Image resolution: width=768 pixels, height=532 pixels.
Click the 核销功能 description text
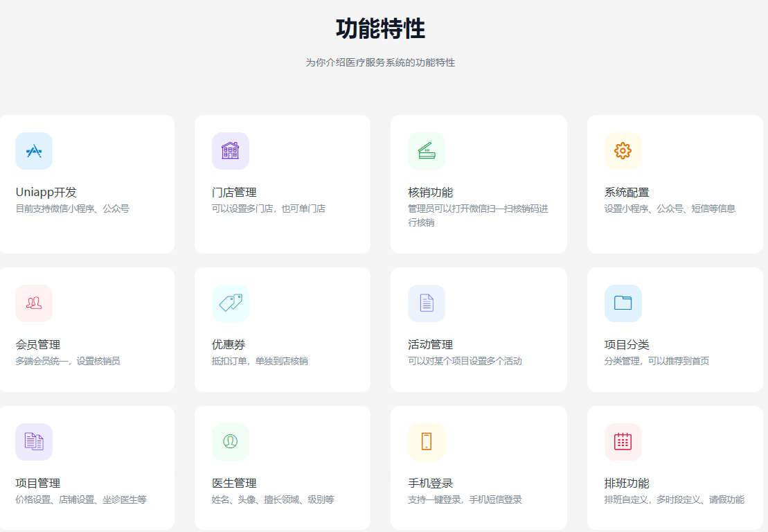pos(478,215)
